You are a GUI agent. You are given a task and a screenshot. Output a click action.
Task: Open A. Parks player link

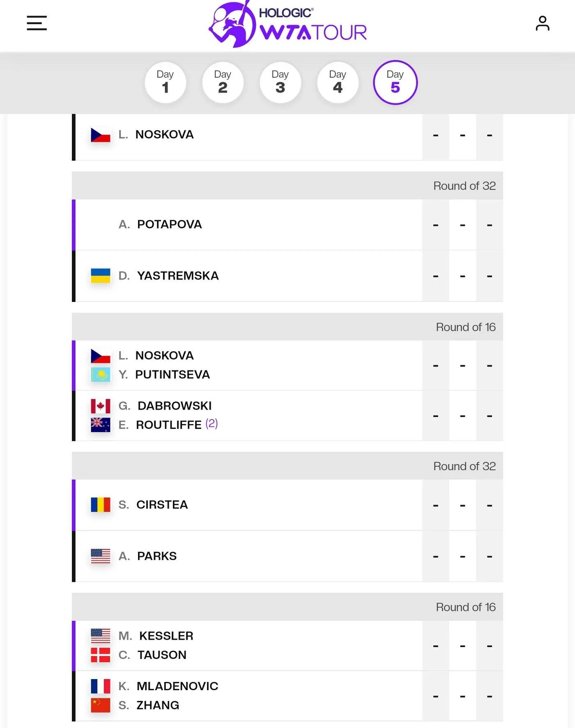pyautogui.click(x=147, y=556)
